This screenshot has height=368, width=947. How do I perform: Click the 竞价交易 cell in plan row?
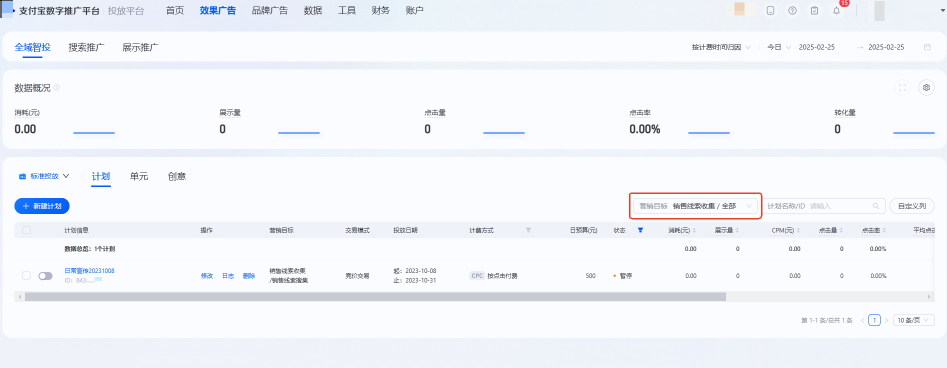(x=357, y=276)
